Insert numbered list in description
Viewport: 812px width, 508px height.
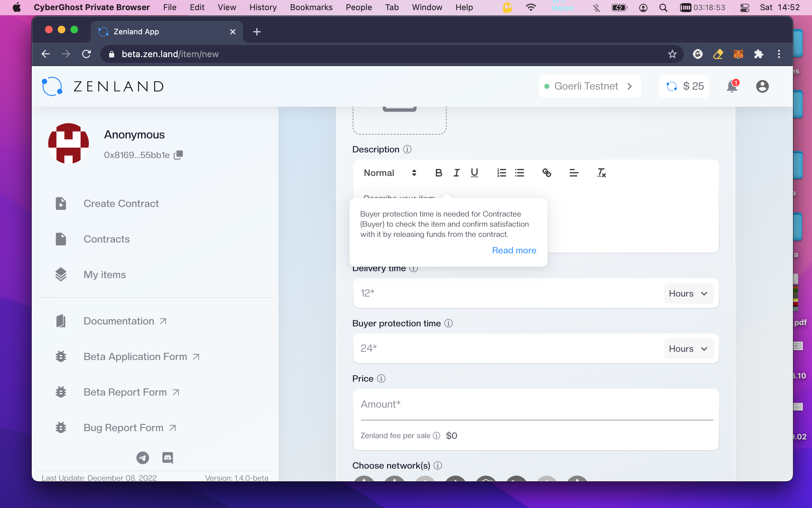point(501,173)
